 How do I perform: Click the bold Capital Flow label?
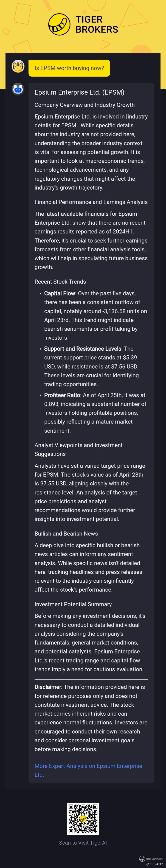(x=60, y=293)
